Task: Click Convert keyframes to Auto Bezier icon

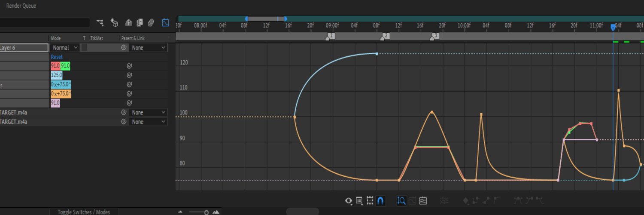Action: pos(497,200)
